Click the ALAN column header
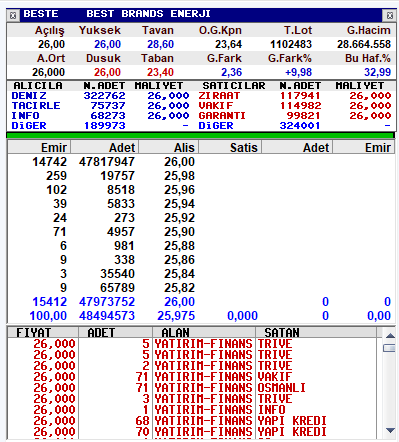The image size is (399, 442). point(204,332)
